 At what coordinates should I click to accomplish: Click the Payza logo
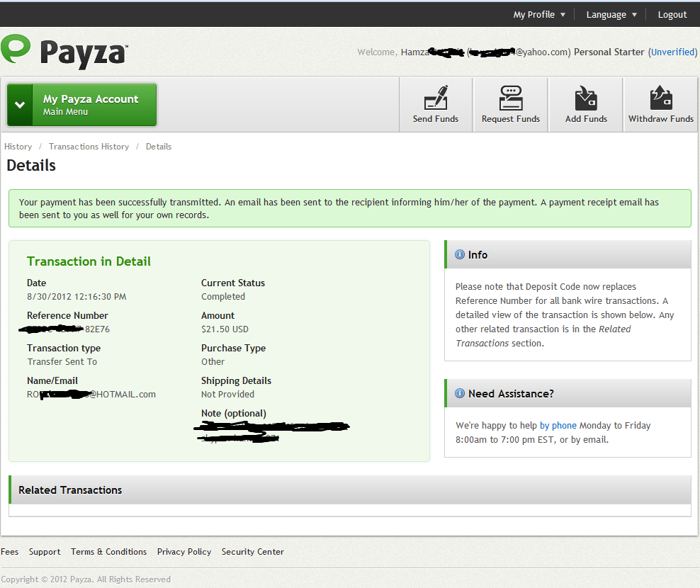pos(64,52)
